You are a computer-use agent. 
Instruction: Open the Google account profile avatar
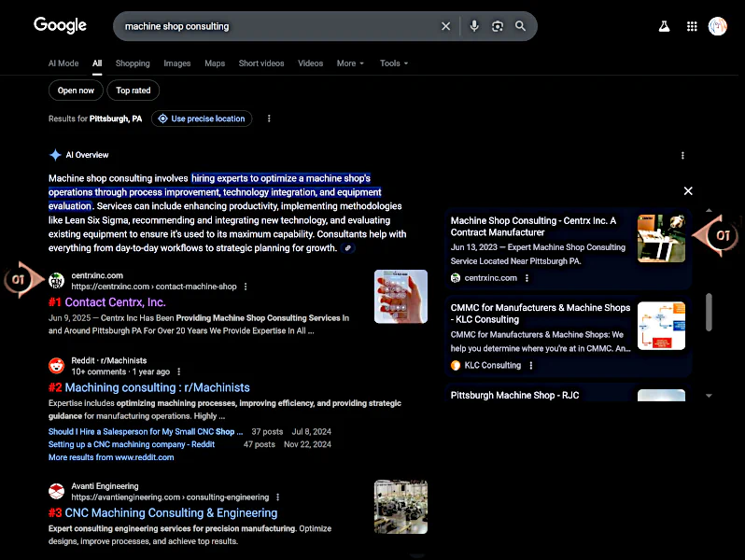[718, 26]
